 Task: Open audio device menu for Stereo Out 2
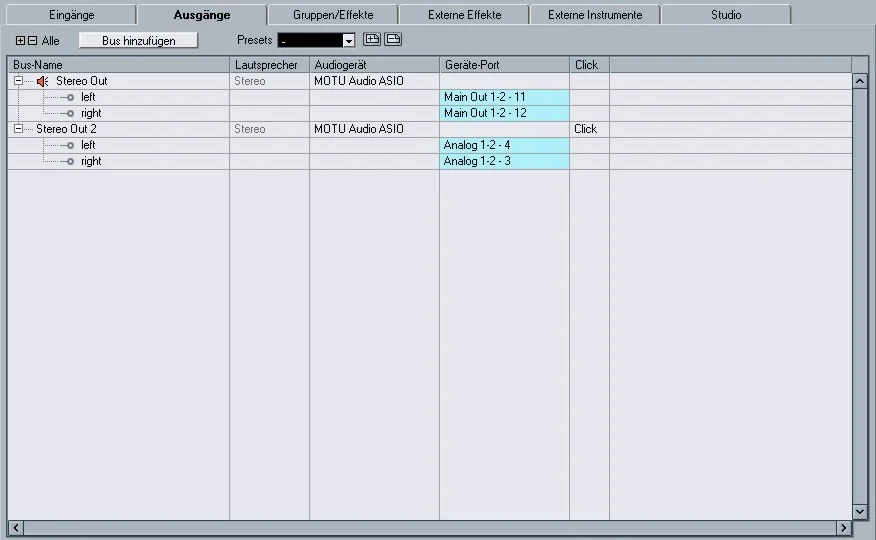[374, 129]
